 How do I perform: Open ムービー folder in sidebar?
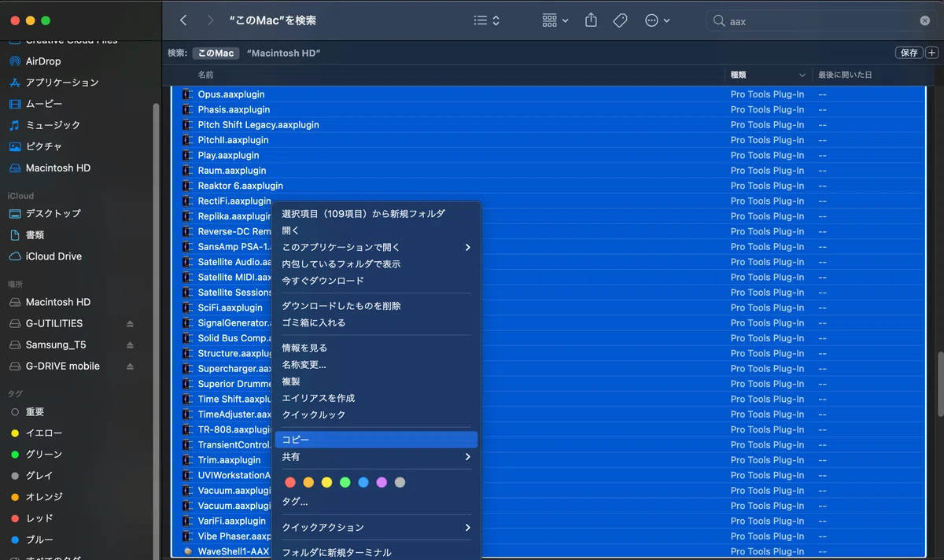point(44,104)
